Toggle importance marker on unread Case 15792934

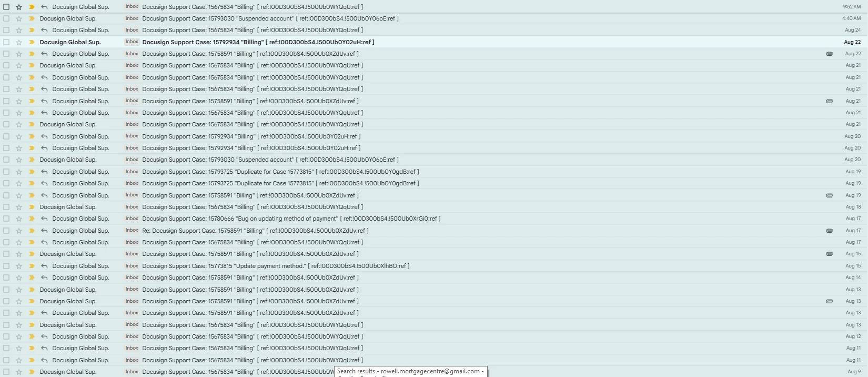click(32, 42)
